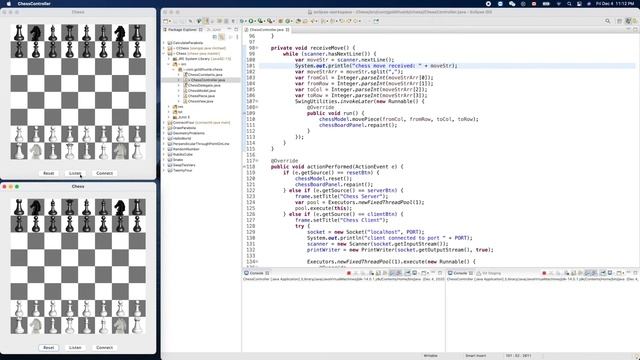
Task: Expand the ConnectFour project
Action: [164, 122]
